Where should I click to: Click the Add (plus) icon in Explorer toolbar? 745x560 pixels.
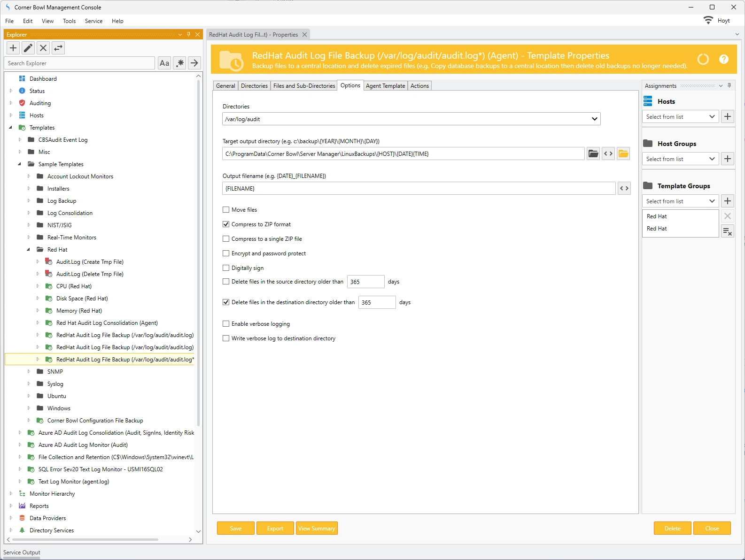pyautogui.click(x=13, y=48)
